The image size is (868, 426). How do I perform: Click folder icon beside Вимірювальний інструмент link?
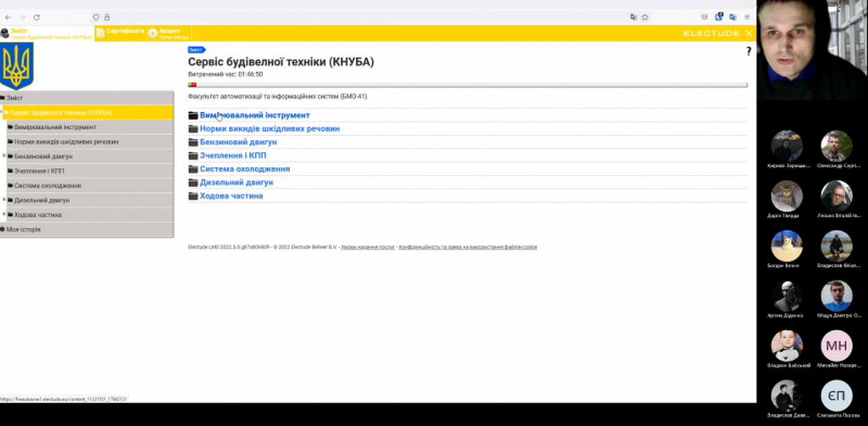pyautogui.click(x=192, y=115)
